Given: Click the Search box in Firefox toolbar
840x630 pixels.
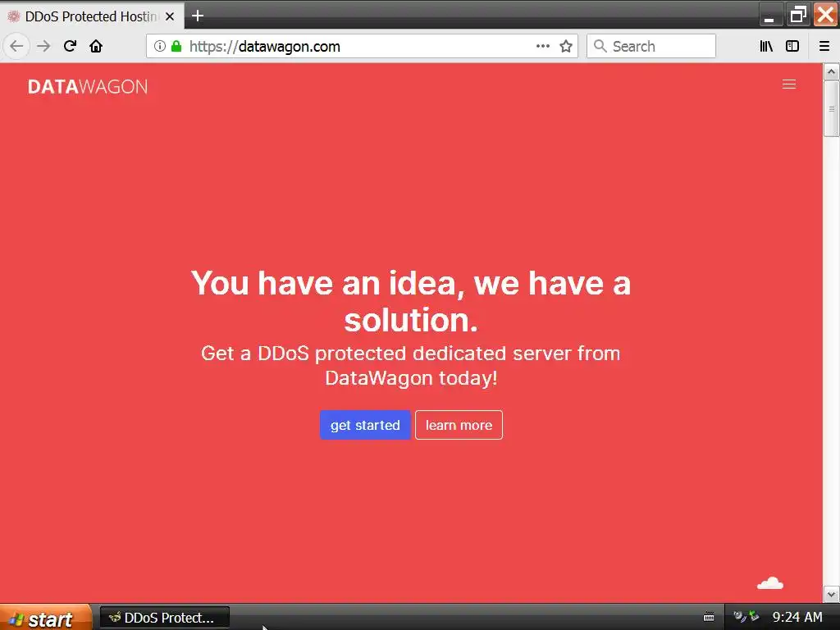Looking at the screenshot, I should pyautogui.click(x=651, y=46).
